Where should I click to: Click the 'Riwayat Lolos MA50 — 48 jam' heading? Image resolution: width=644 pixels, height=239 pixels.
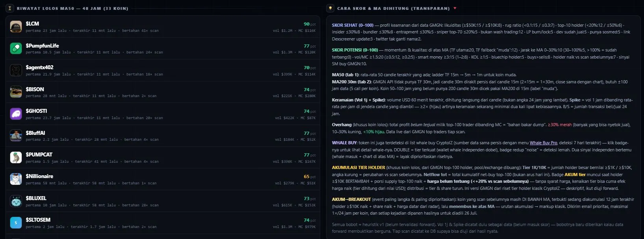(x=72, y=8)
